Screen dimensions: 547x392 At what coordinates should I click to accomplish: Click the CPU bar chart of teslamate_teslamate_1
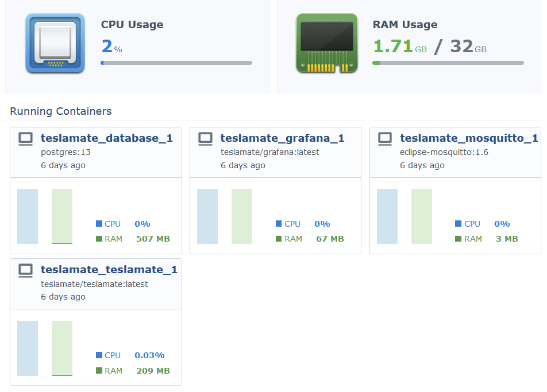[28, 348]
